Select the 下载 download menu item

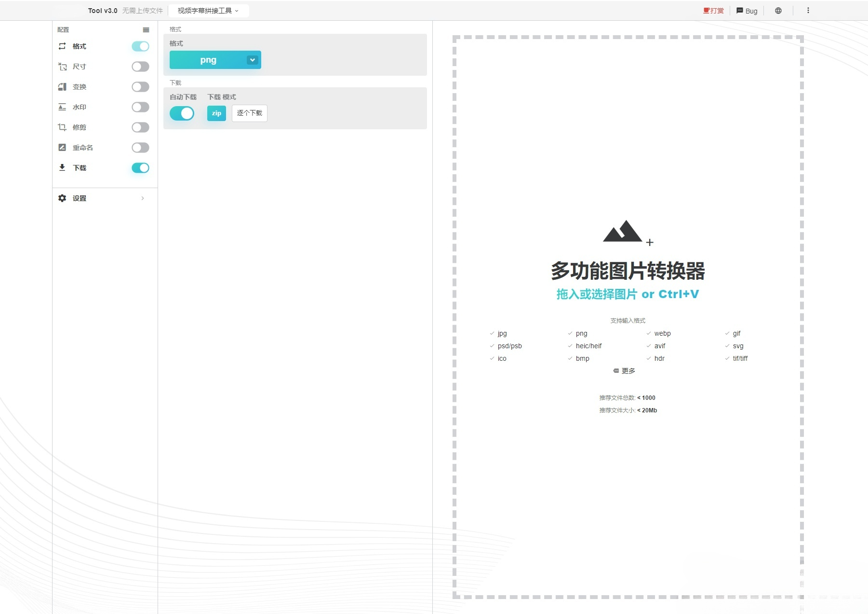[x=80, y=168]
